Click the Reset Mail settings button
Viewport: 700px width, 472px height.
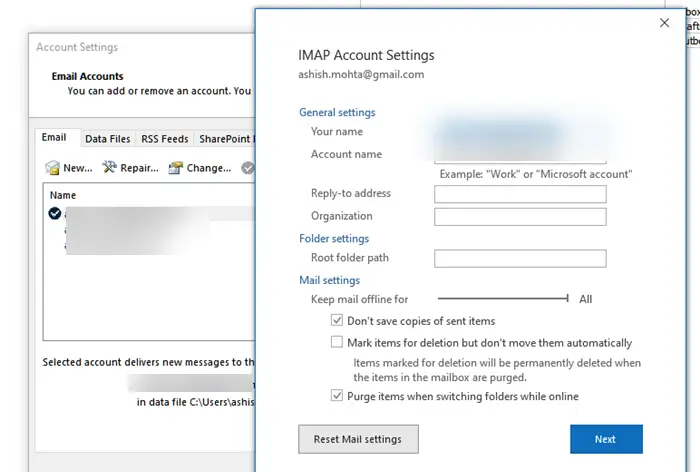[x=358, y=439]
